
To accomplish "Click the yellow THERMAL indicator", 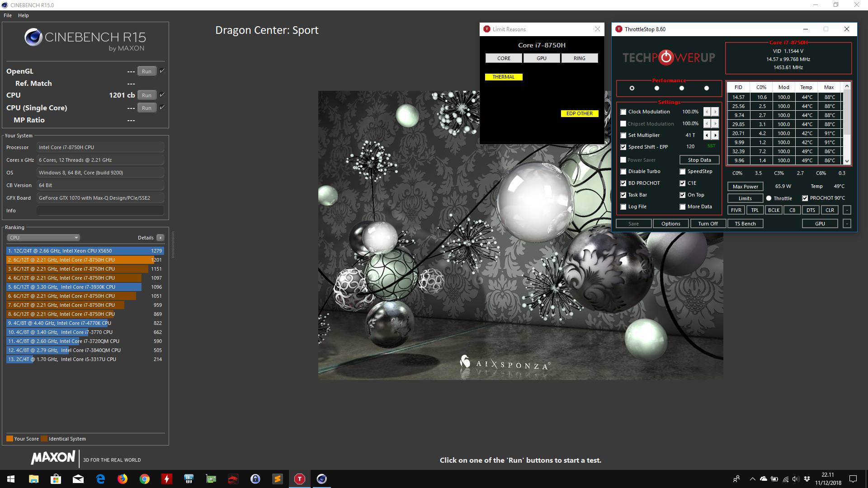I will pyautogui.click(x=504, y=77).
